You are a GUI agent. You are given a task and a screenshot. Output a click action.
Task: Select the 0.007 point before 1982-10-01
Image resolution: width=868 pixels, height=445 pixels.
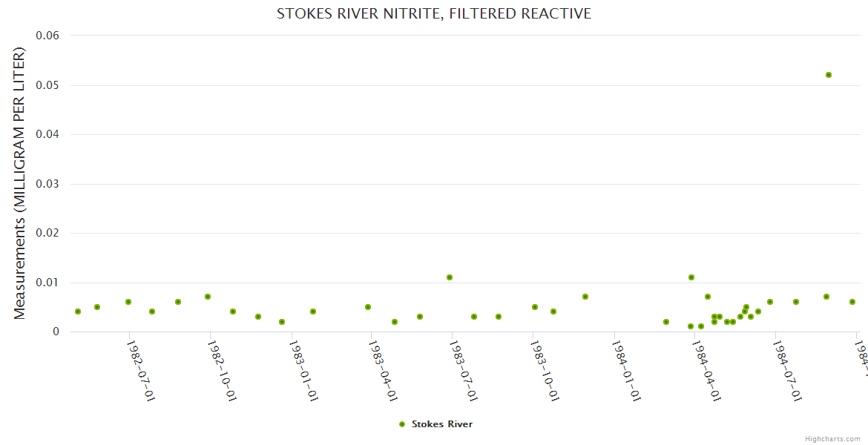click(x=208, y=297)
